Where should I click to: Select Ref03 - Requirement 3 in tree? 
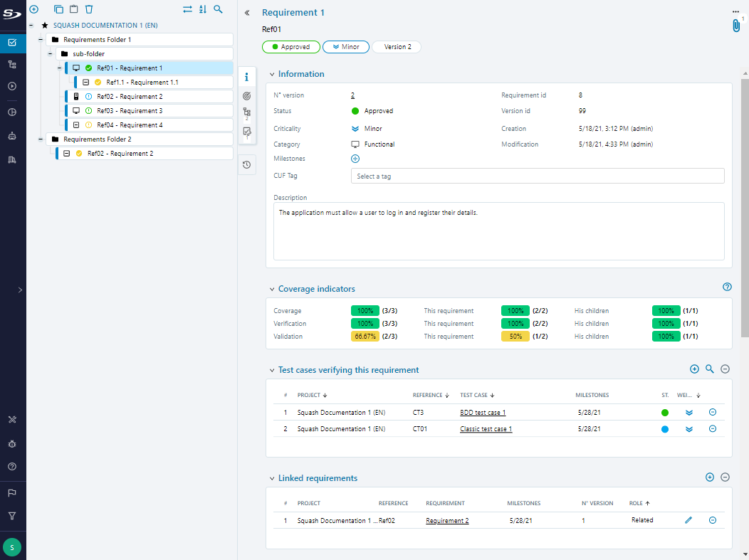tap(130, 111)
